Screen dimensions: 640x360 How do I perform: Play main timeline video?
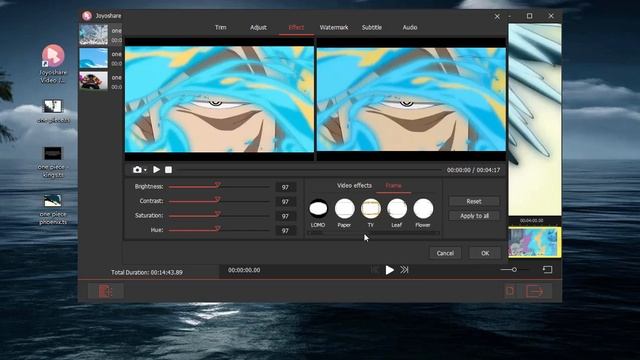(390, 270)
